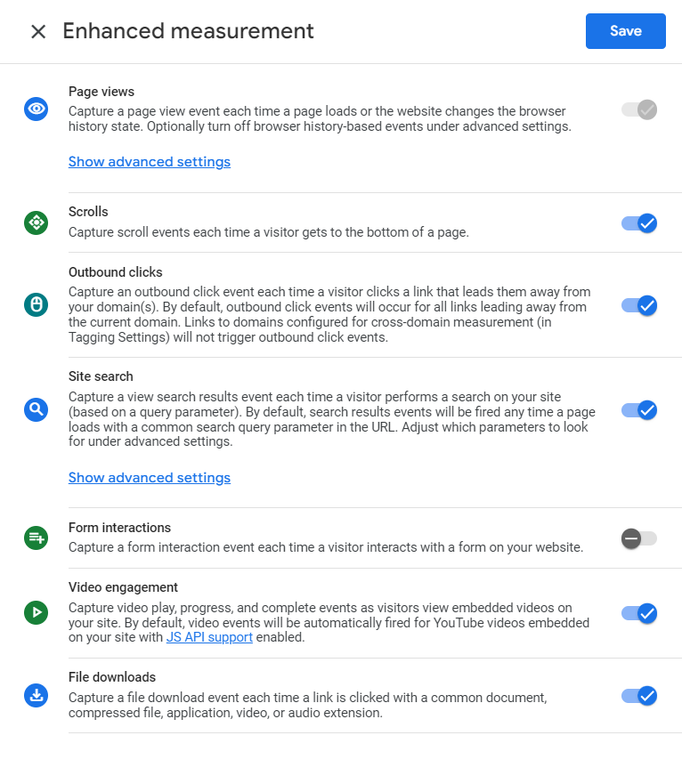Image resolution: width=682 pixels, height=784 pixels.
Task: Click the Form interactions list icon
Action: (36, 538)
